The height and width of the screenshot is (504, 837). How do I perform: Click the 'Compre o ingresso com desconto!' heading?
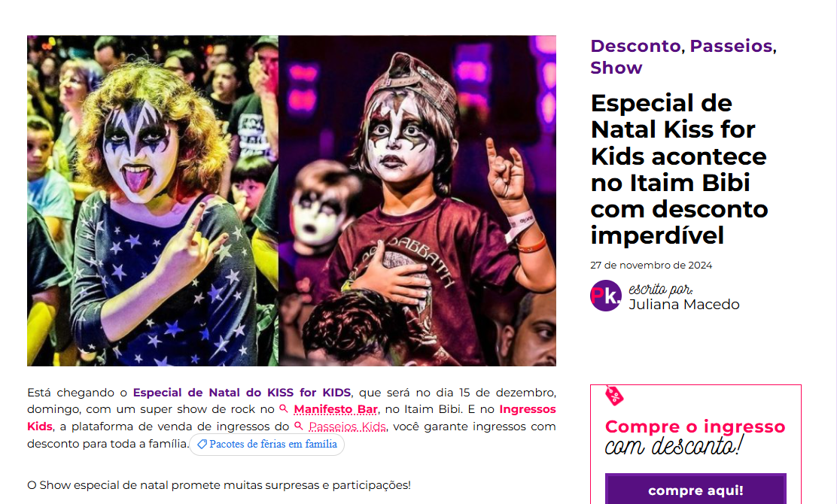tap(695, 436)
